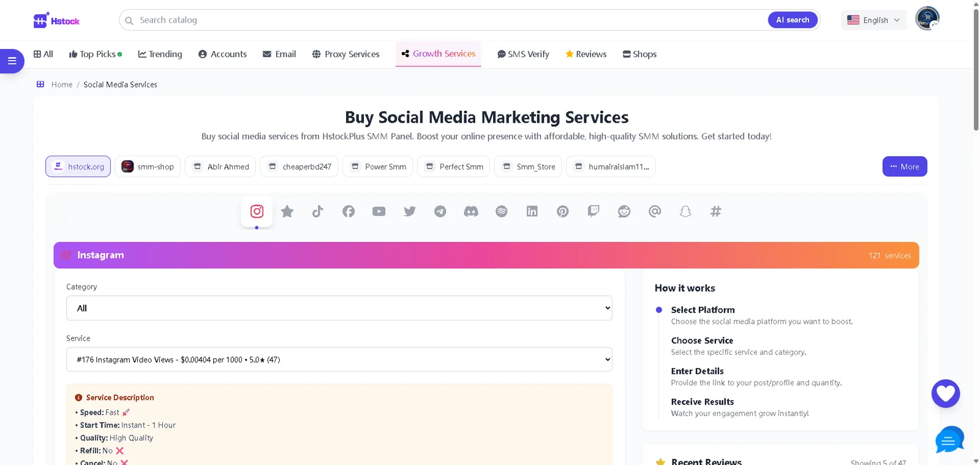
Task: Open the Service dropdown for Instagram Video Views
Action: pos(339,360)
